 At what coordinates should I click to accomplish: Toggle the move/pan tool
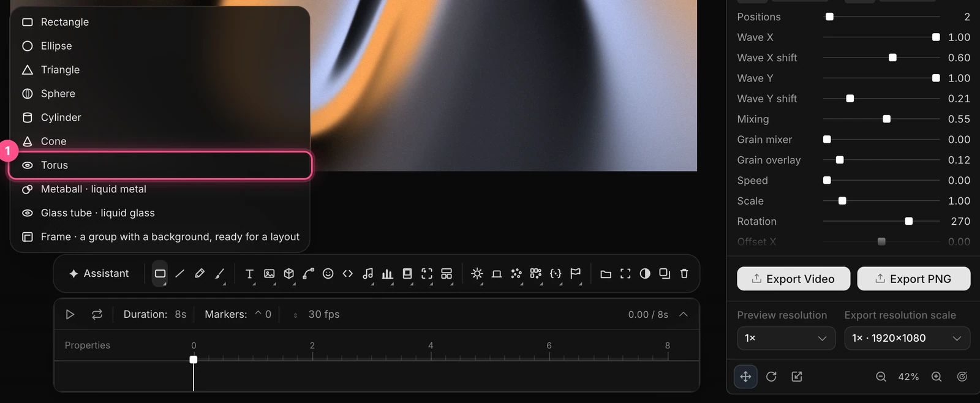tap(745, 377)
